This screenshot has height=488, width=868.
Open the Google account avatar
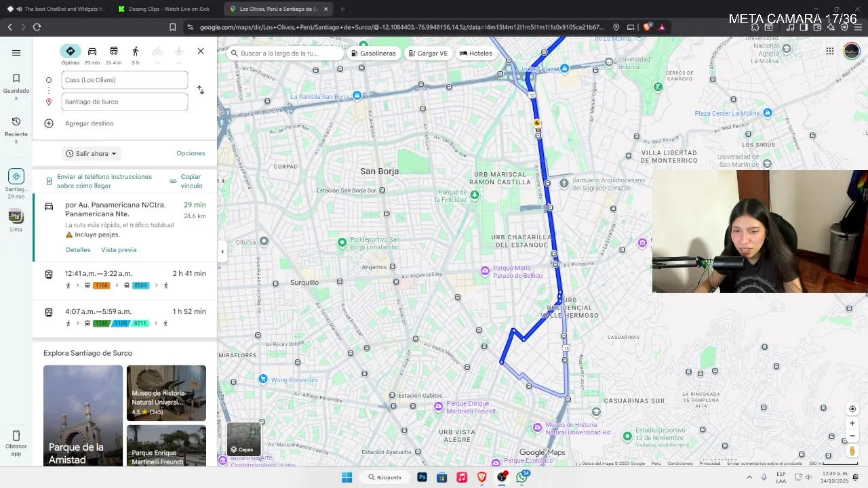point(852,52)
